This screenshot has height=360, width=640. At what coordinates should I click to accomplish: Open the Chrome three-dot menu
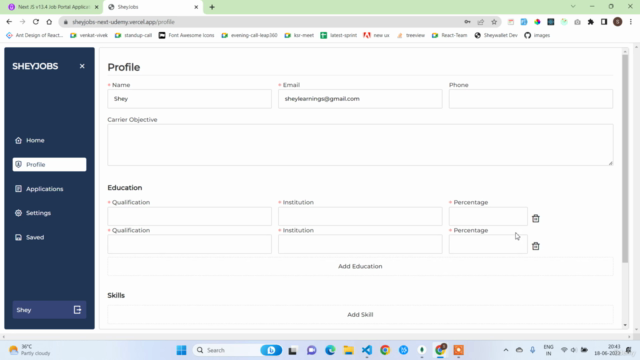point(631,22)
